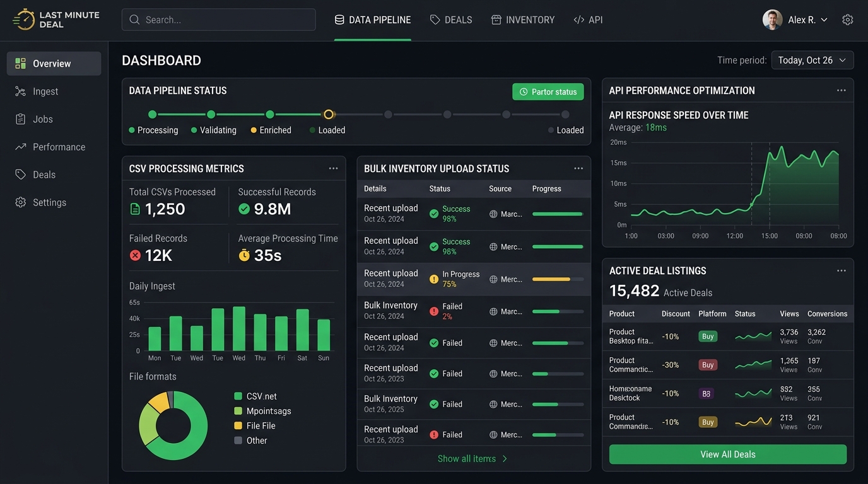Click the Last Minute Deal stopwatch logo
Image resolution: width=868 pixels, height=484 pixels.
click(24, 20)
